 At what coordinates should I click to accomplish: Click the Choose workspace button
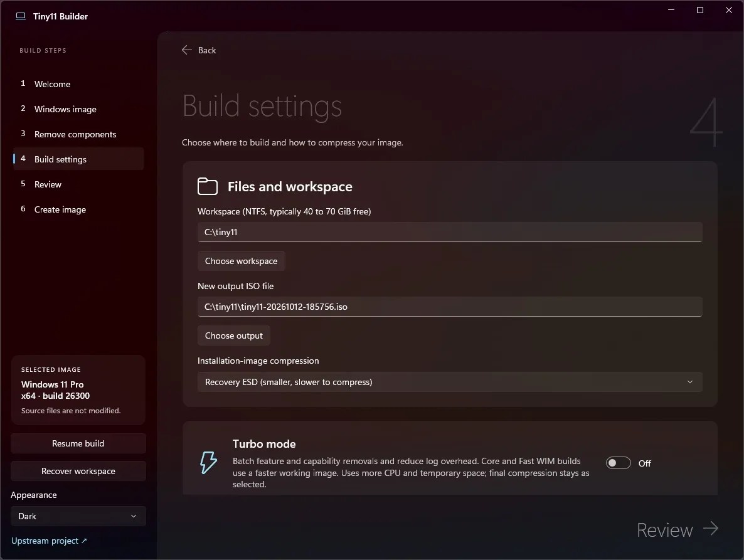[241, 262]
